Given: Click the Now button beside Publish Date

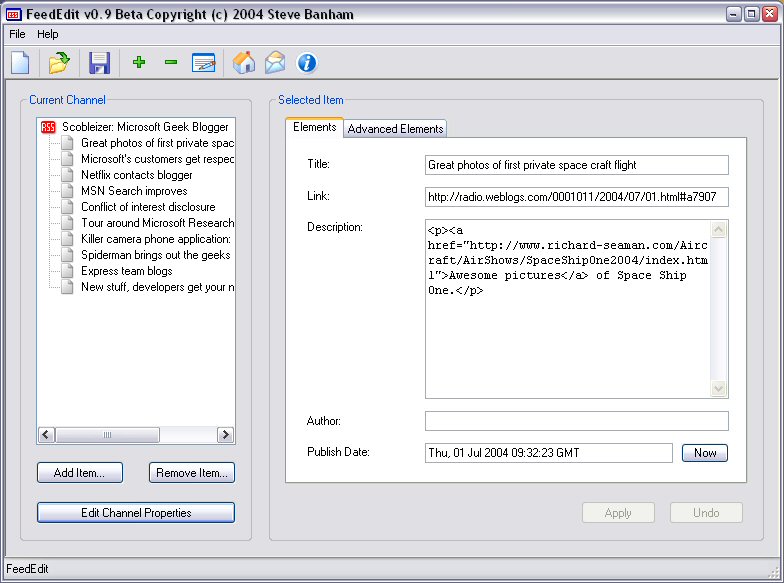Looking at the screenshot, I should (x=705, y=452).
